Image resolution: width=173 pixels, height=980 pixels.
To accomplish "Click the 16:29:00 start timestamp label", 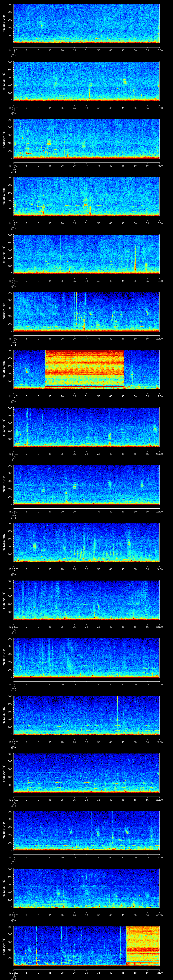I will pos(13,915).
